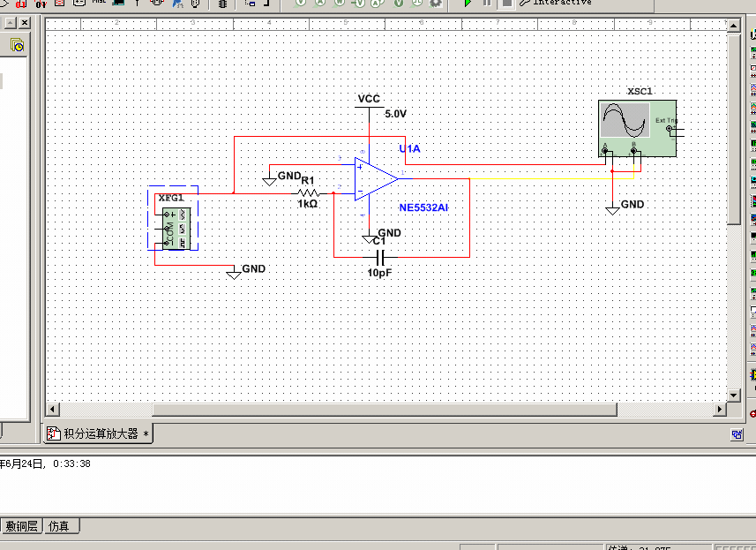Click the vertical scrollbar thumb
The height and width of the screenshot is (550, 756).
click(733, 128)
